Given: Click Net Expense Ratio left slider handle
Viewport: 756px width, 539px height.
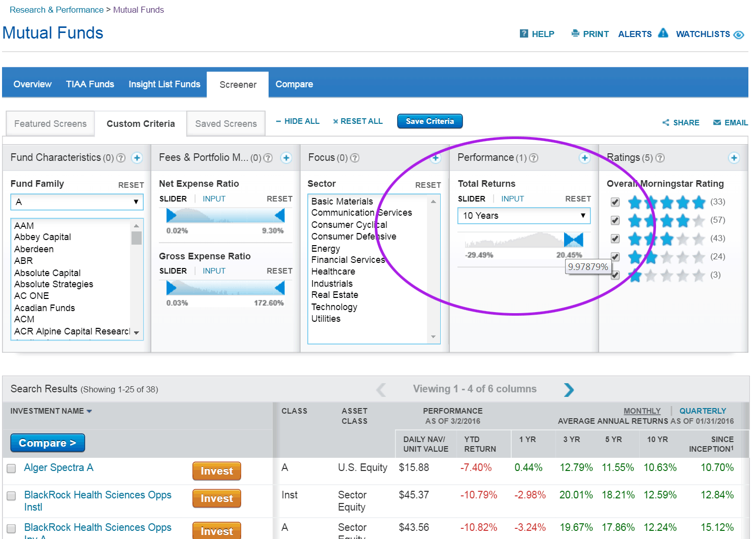Looking at the screenshot, I should pyautogui.click(x=171, y=216).
